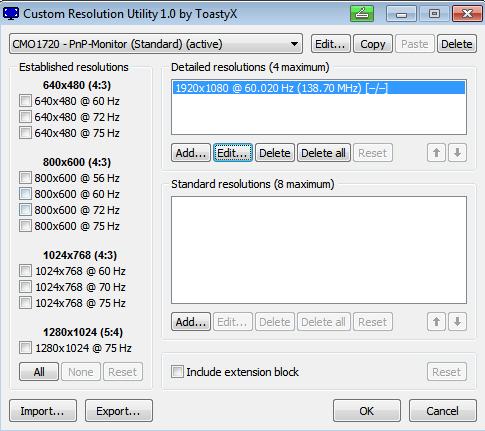Click Delete all under Detailed resolutions
The height and width of the screenshot is (431, 485).
(324, 153)
